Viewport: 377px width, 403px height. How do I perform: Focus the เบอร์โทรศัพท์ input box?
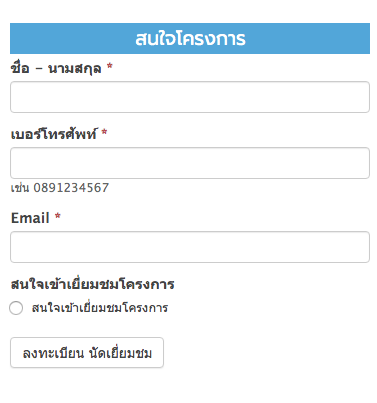pyautogui.click(x=190, y=163)
